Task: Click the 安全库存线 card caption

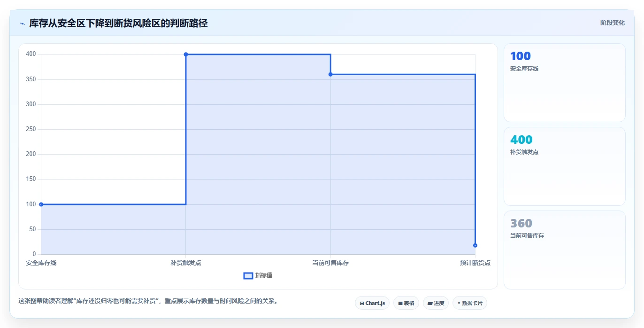Action: pos(524,69)
